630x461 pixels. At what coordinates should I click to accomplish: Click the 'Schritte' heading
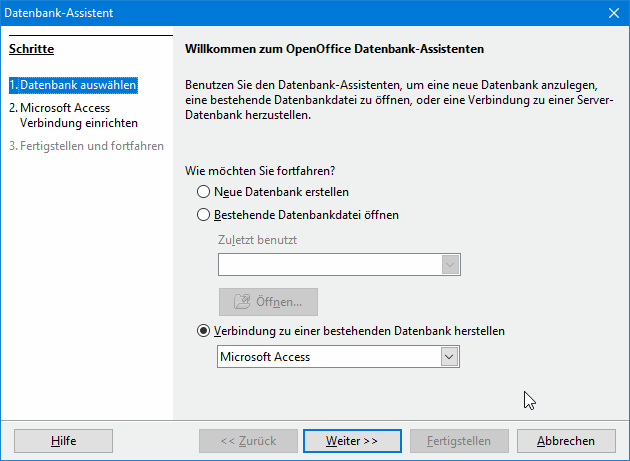(x=31, y=49)
